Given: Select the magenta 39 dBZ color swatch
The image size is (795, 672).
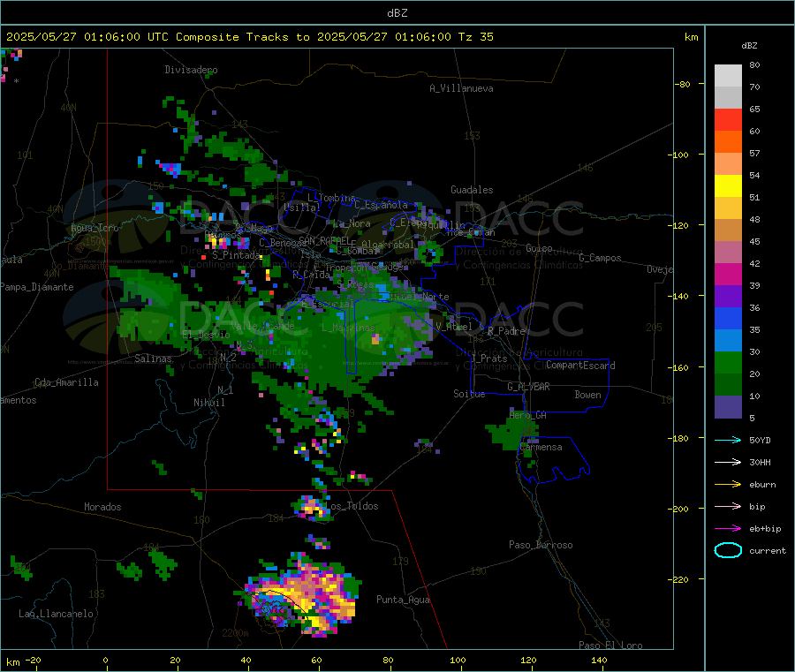Looking at the screenshot, I should pos(728,274).
